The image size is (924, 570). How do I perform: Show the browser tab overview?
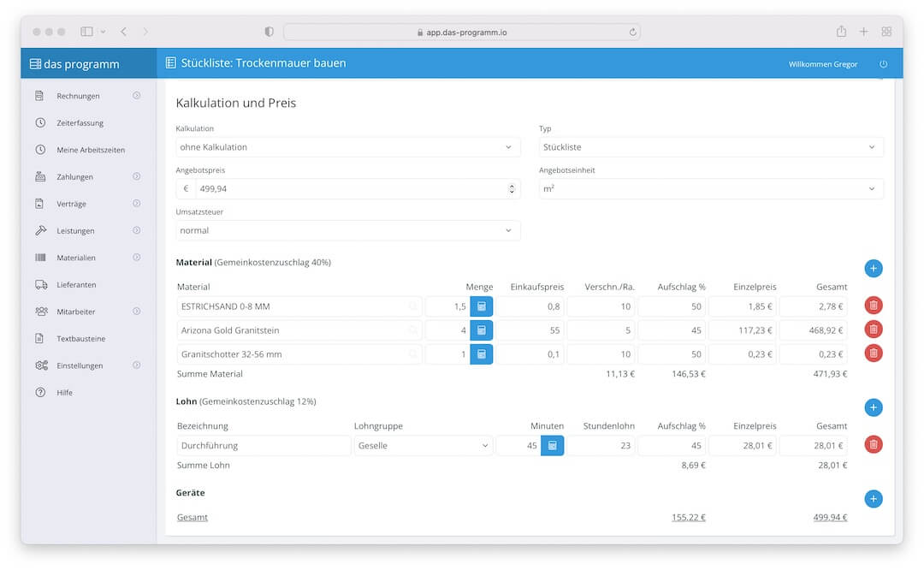886,32
